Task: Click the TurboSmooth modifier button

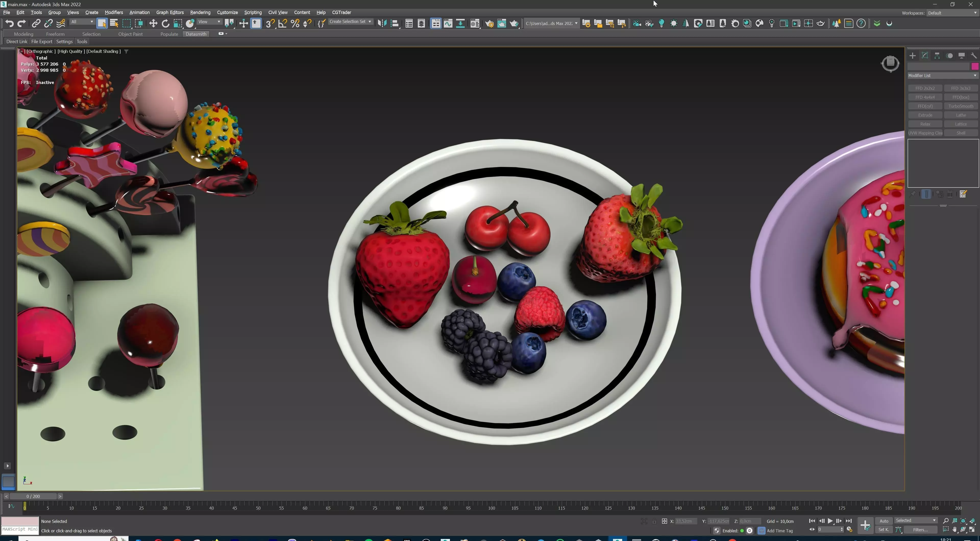Action: (961, 106)
